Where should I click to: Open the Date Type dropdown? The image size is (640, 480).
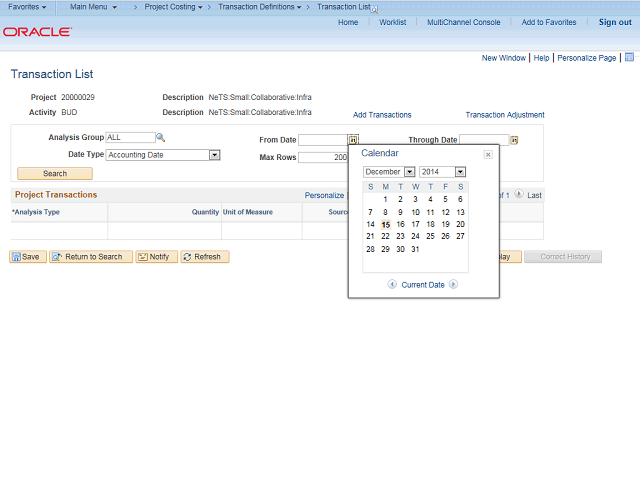point(215,155)
